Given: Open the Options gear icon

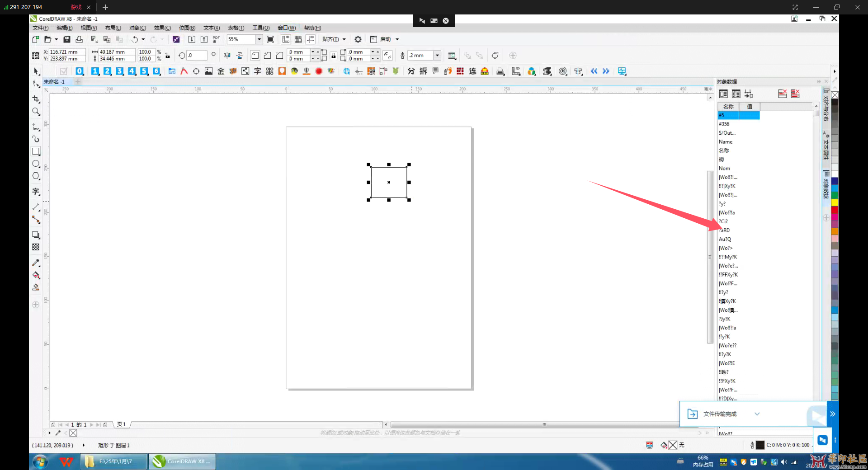Looking at the screenshot, I should pyautogui.click(x=358, y=39).
